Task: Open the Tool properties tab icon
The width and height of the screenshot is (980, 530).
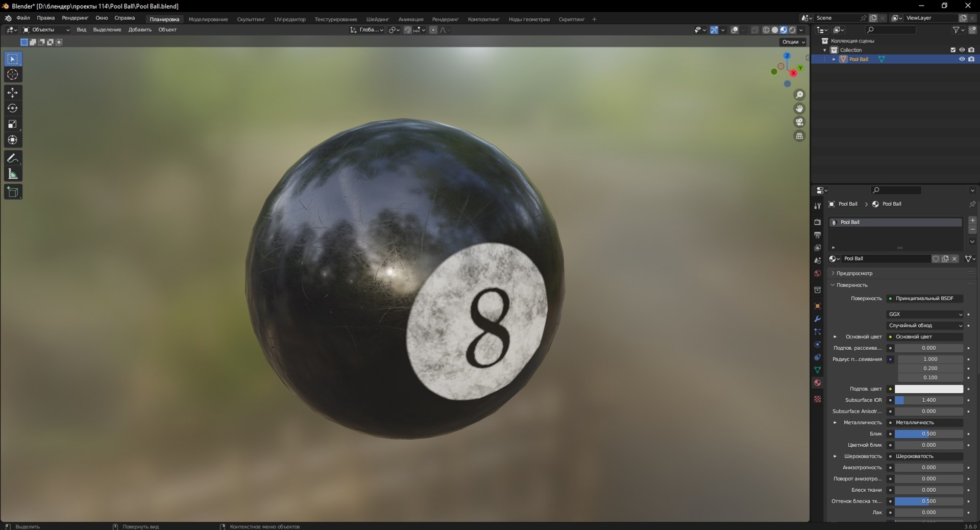Action: [817, 206]
